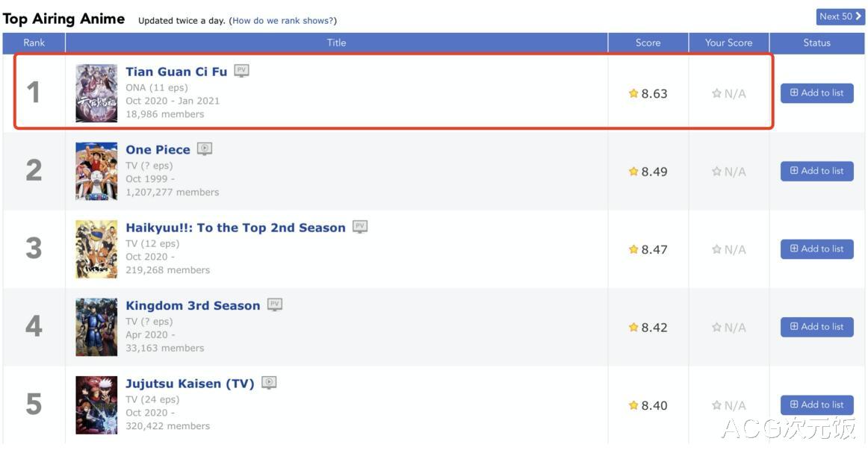Add Kingdom 3rd Season to list
The height and width of the screenshot is (456, 868).
click(x=817, y=327)
